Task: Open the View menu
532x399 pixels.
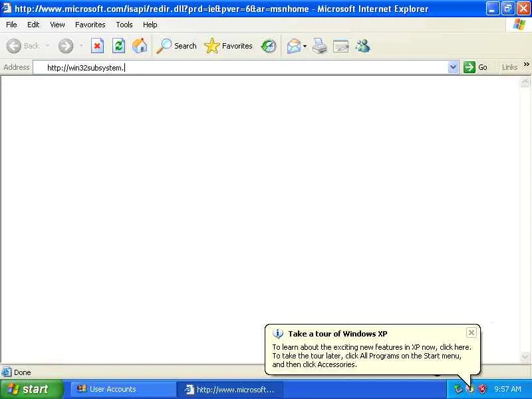Action: click(57, 25)
